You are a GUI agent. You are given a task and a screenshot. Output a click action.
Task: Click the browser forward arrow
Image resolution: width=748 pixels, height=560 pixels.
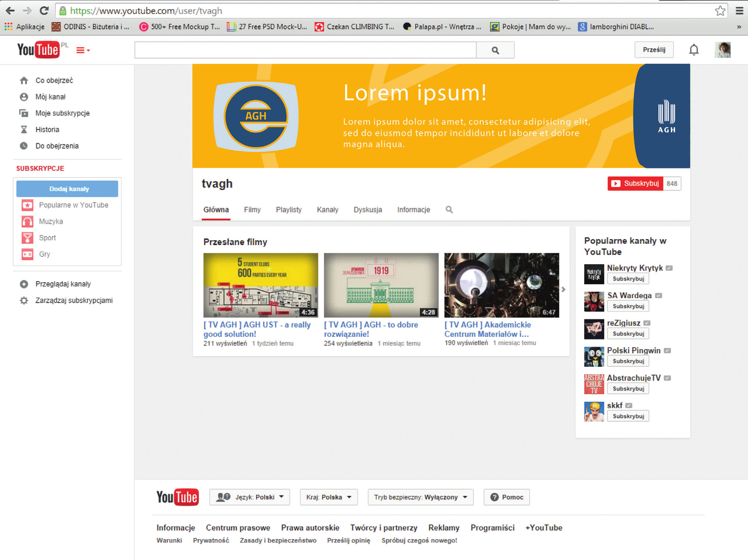point(27,10)
